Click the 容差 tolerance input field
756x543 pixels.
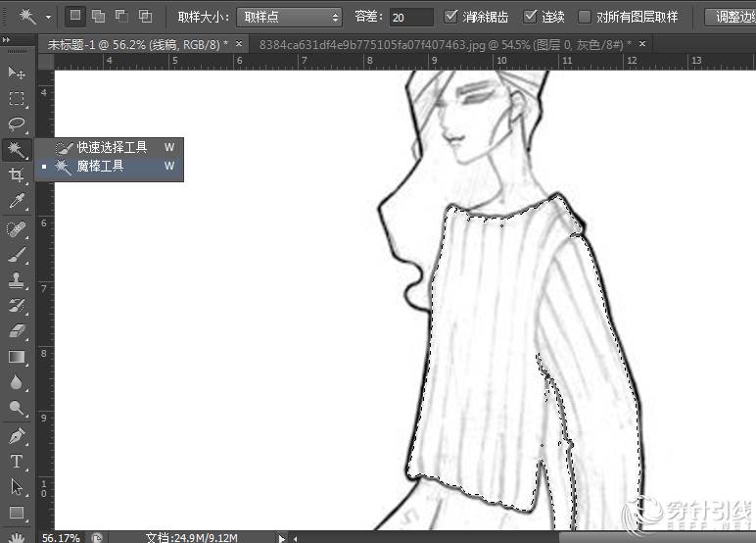pyautogui.click(x=411, y=17)
